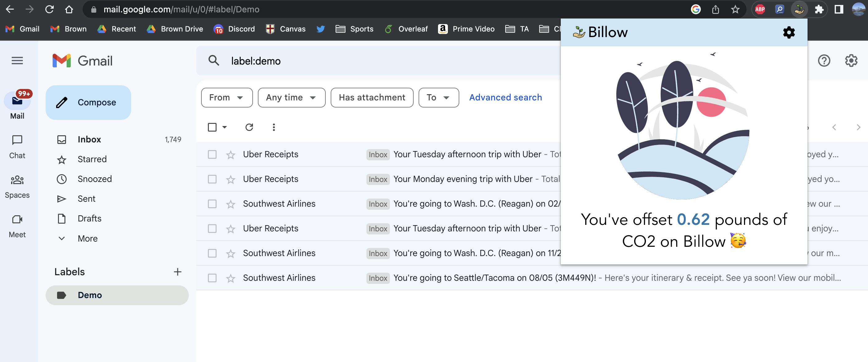Open the From filter dropdown

pos(226,98)
